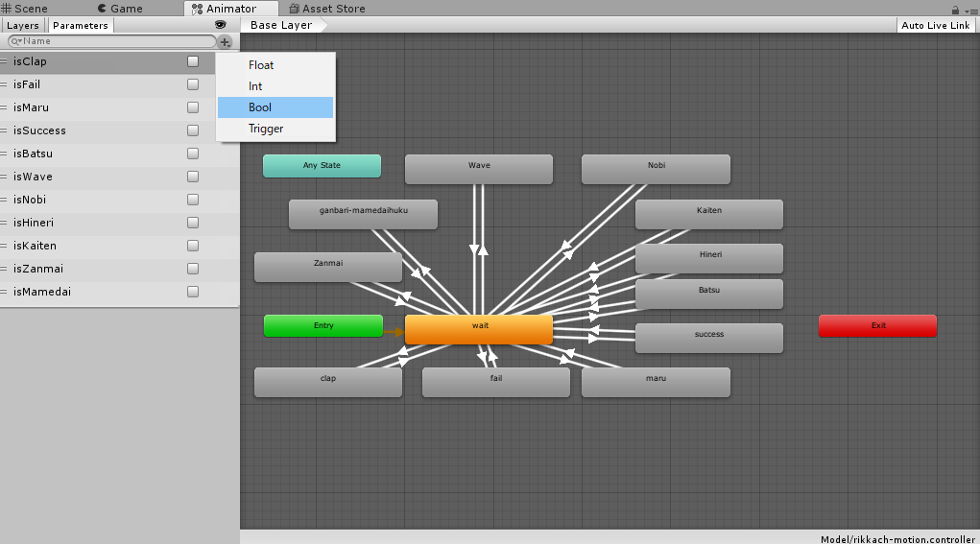Open the Animator window options menu
The height and width of the screenshot is (544, 980).
pos(970,10)
